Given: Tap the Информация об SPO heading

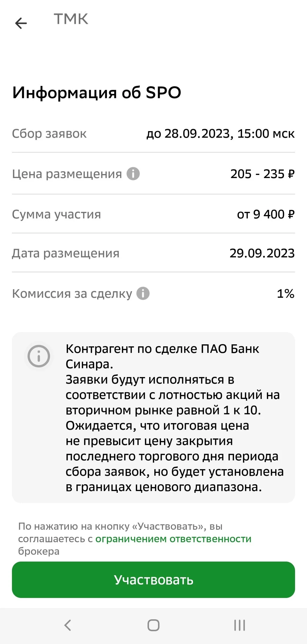Looking at the screenshot, I should tap(97, 93).
